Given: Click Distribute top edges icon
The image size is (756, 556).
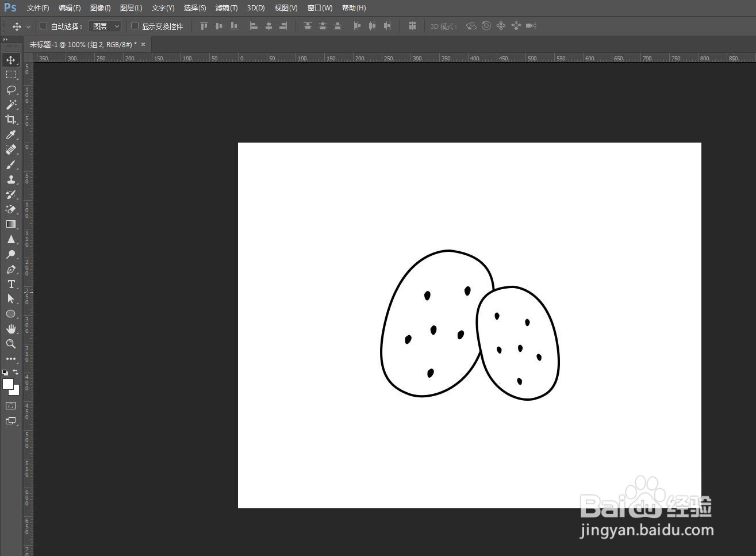Looking at the screenshot, I should coord(308,26).
